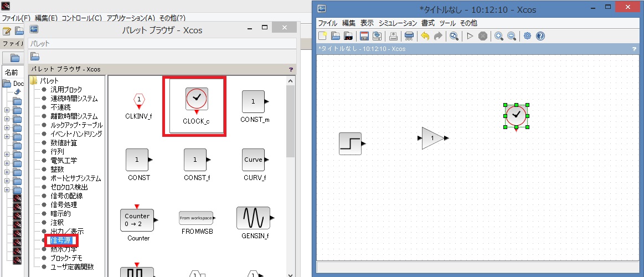Viewport: 644px width, 277px height.
Task: Select 数値計算 palette category
Action: point(63,143)
